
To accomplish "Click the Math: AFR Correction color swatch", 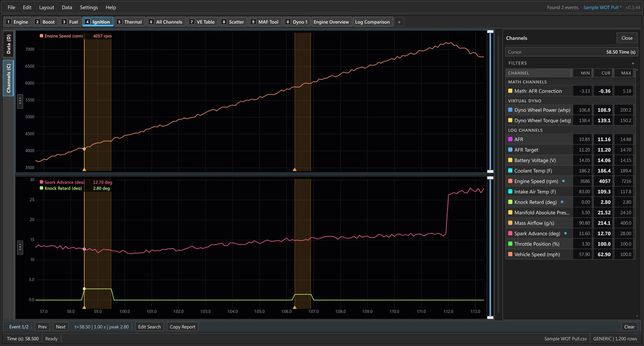I will 510,91.
